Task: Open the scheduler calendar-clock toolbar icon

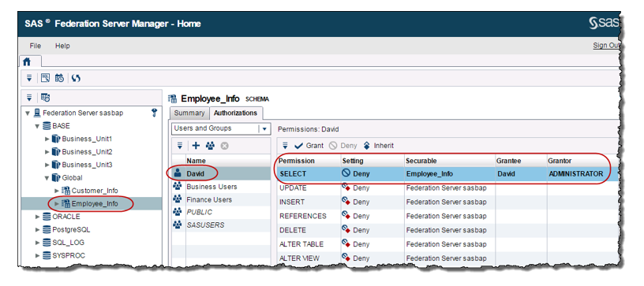Action: pos(59,78)
